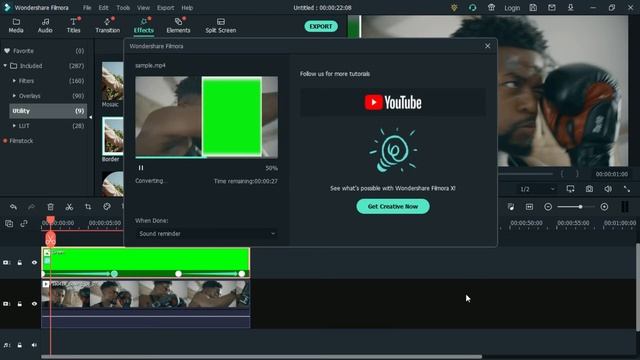This screenshot has height=360, width=640.
Task: Hide the second video track
Action: 34,304
